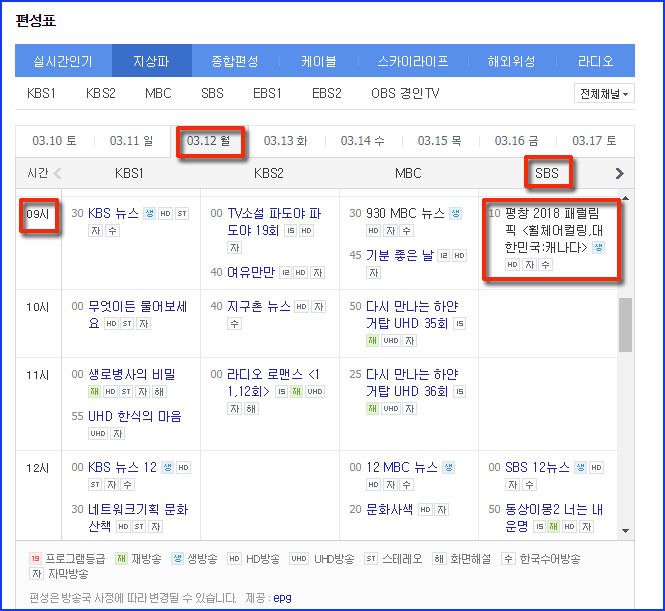Click the schedule vertical scrollbar thumb
The height and width of the screenshot is (611, 665).
click(x=625, y=325)
